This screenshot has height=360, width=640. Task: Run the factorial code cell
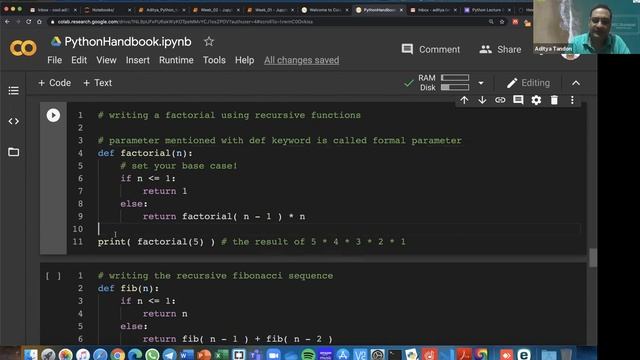53,116
